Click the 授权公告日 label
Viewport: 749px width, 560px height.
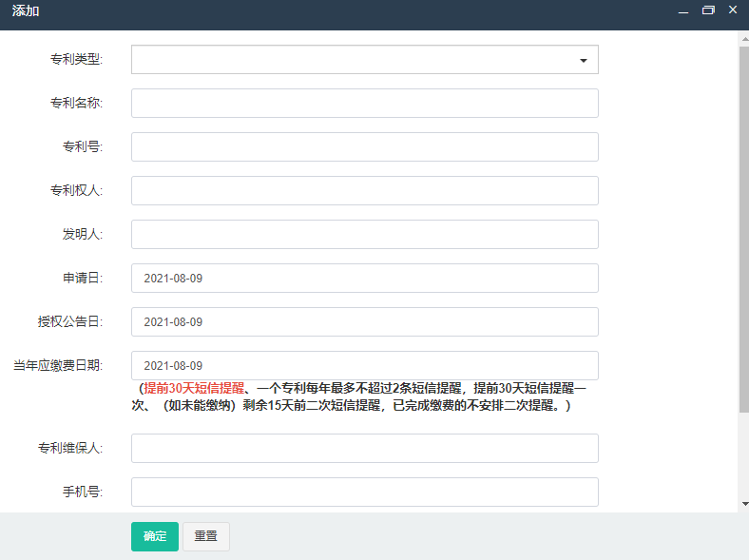tap(70, 321)
